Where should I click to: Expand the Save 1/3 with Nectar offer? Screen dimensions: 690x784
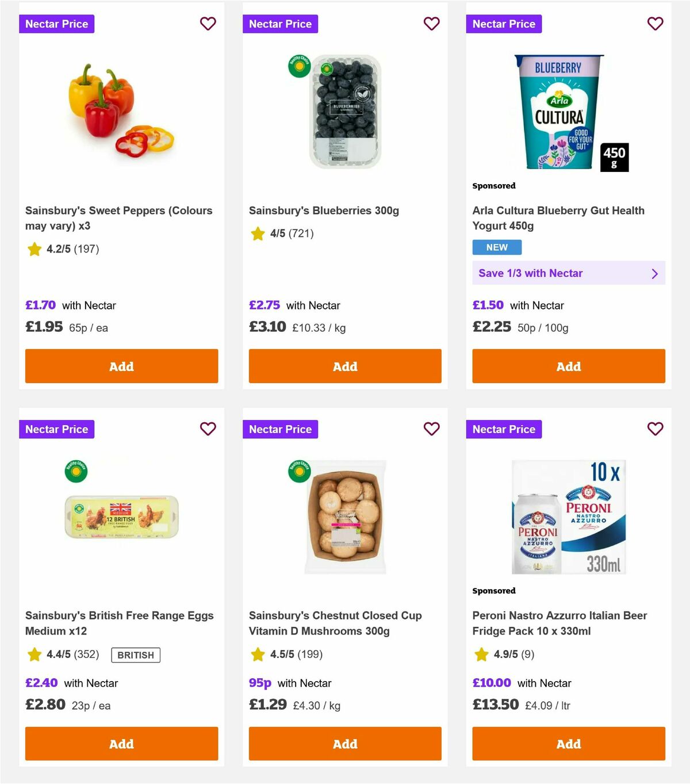click(x=568, y=273)
